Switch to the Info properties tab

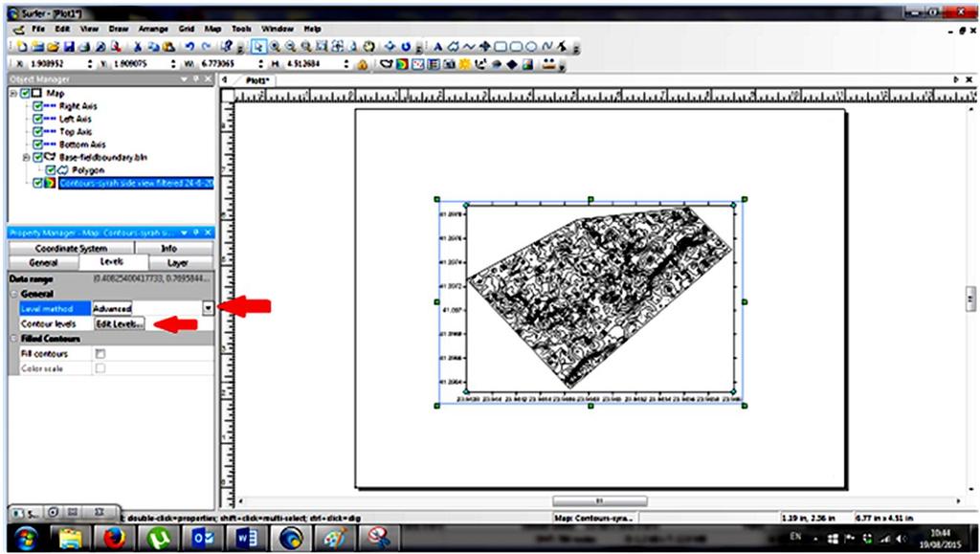168,248
